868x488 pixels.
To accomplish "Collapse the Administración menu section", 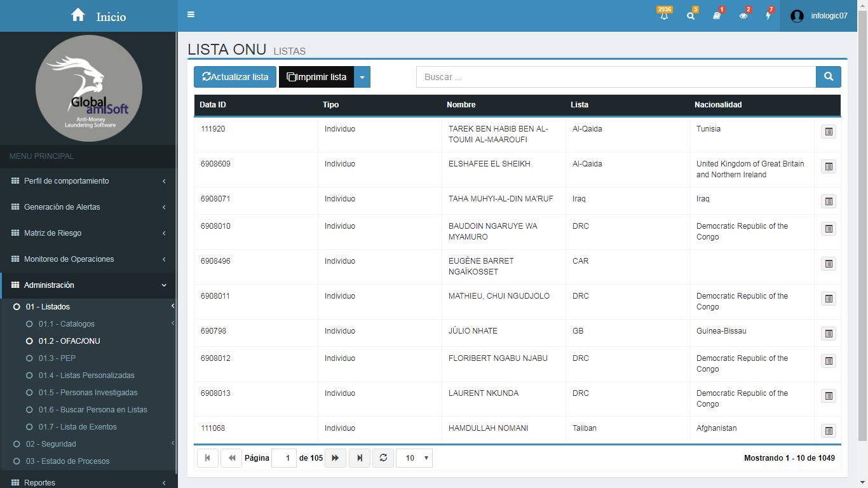I will pos(88,285).
